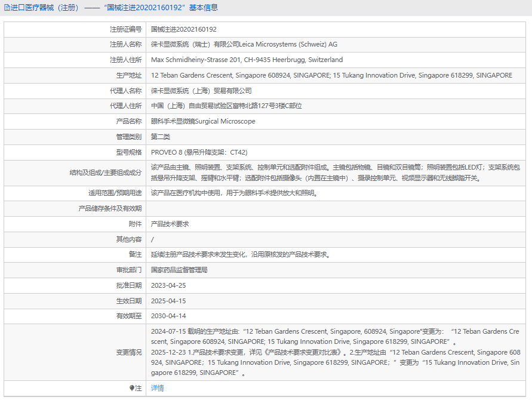Select the 生产地址 value with Teban Gardens
The width and height of the screenshot is (532, 400).
[331, 75]
